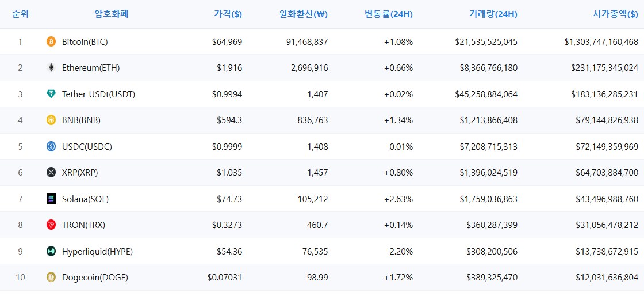Click Hyperliquid change rate -2.20%
Image resolution: width=644 pixels, height=296 pixels.
pyautogui.click(x=400, y=251)
